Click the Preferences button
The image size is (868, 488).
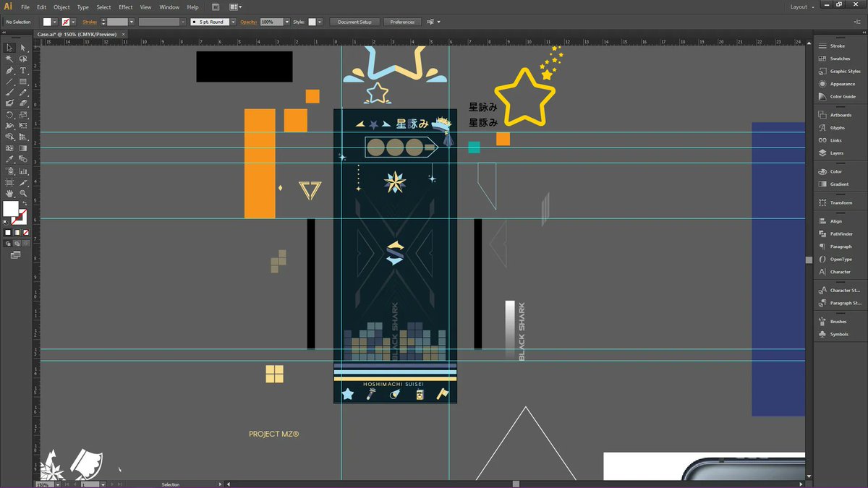(x=402, y=22)
